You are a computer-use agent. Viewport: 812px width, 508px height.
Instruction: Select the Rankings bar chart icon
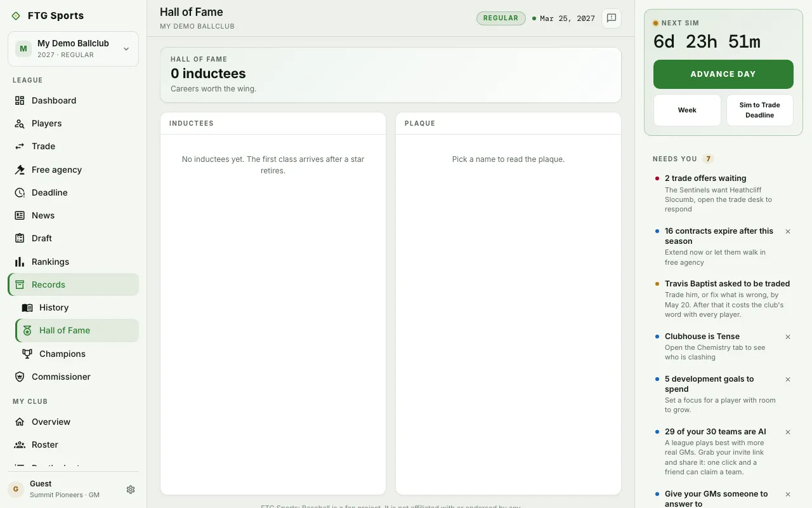[x=20, y=262]
